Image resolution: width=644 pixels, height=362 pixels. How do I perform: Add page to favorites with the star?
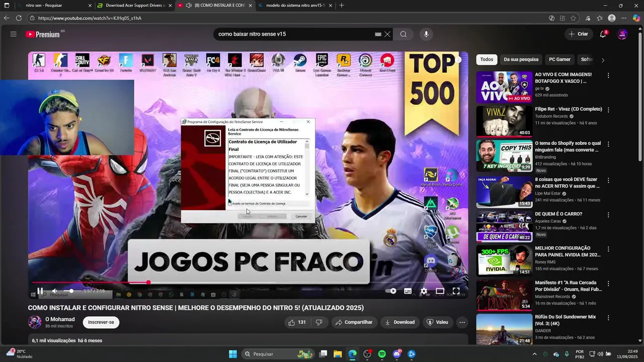click(x=573, y=18)
